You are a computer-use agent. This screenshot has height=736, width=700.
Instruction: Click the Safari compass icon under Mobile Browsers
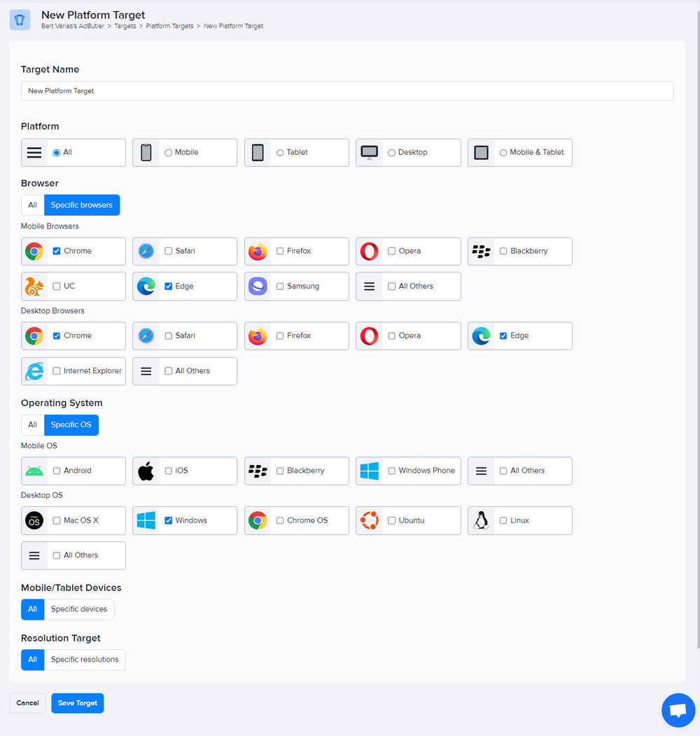point(146,251)
